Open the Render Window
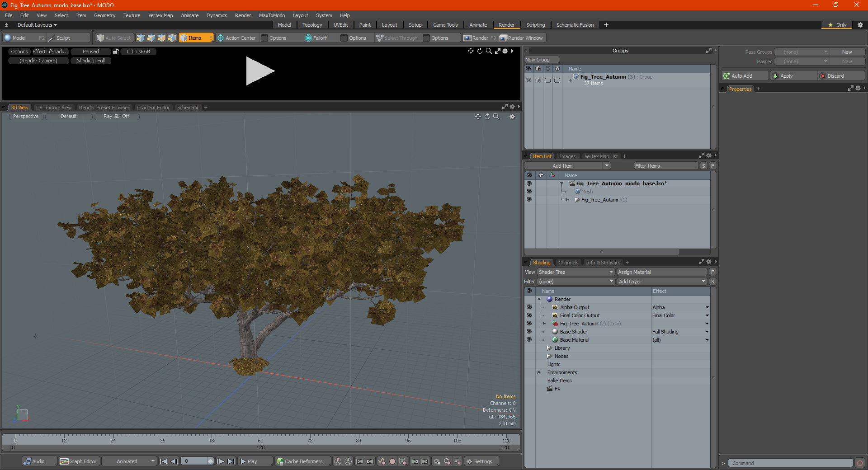Image resolution: width=868 pixels, height=470 pixels. [521, 38]
